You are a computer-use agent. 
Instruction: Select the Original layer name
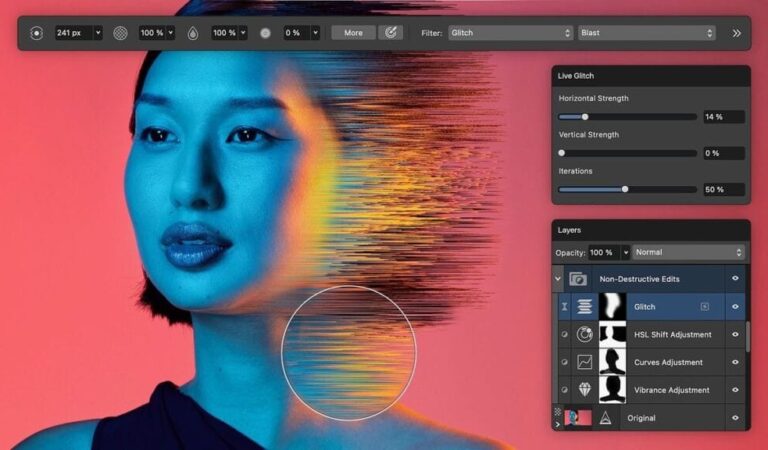coord(641,418)
